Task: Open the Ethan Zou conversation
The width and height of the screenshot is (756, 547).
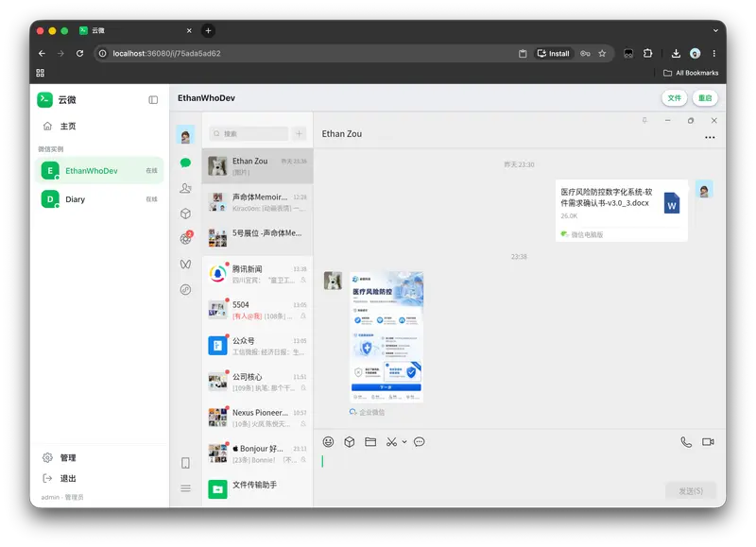Action: click(257, 166)
